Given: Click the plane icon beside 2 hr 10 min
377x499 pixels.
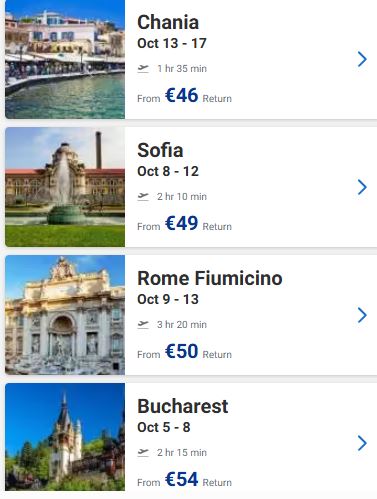Looking at the screenshot, I should tap(143, 197).
